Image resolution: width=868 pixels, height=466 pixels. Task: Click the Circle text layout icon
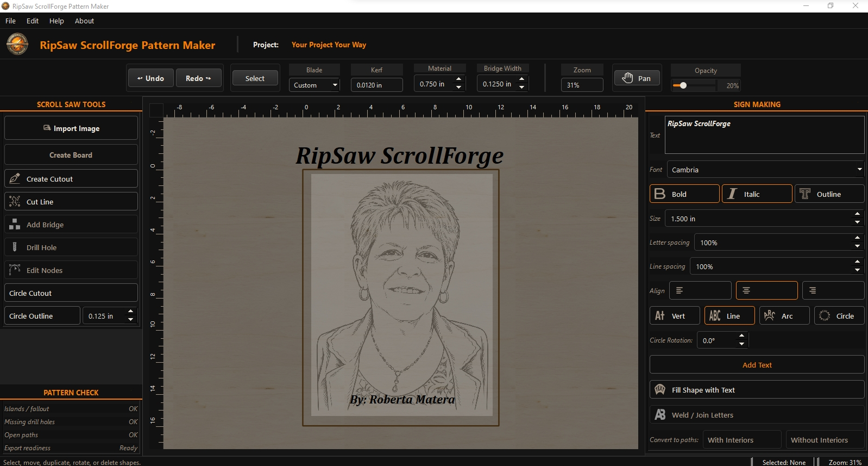(x=825, y=315)
